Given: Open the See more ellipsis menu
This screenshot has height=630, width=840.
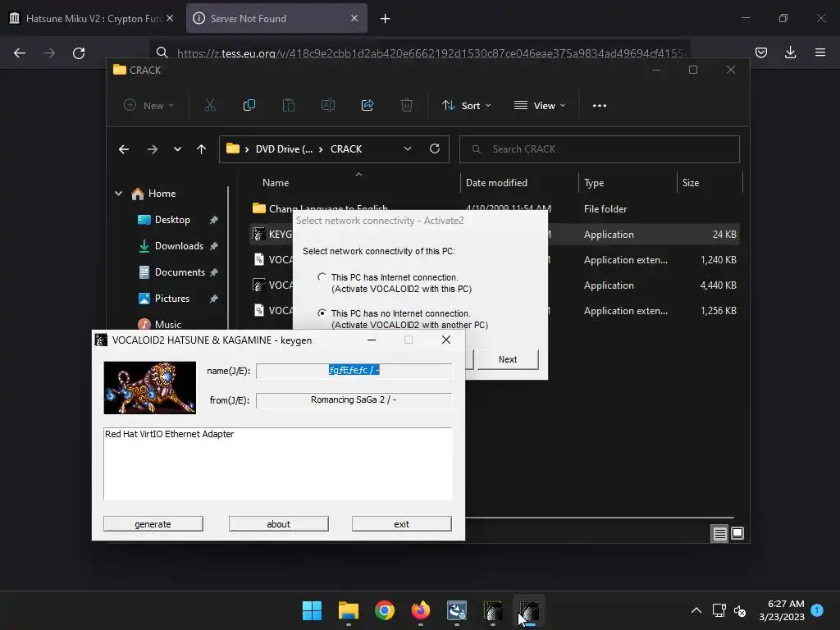Looking at the screenshot, I should (600, 106).
